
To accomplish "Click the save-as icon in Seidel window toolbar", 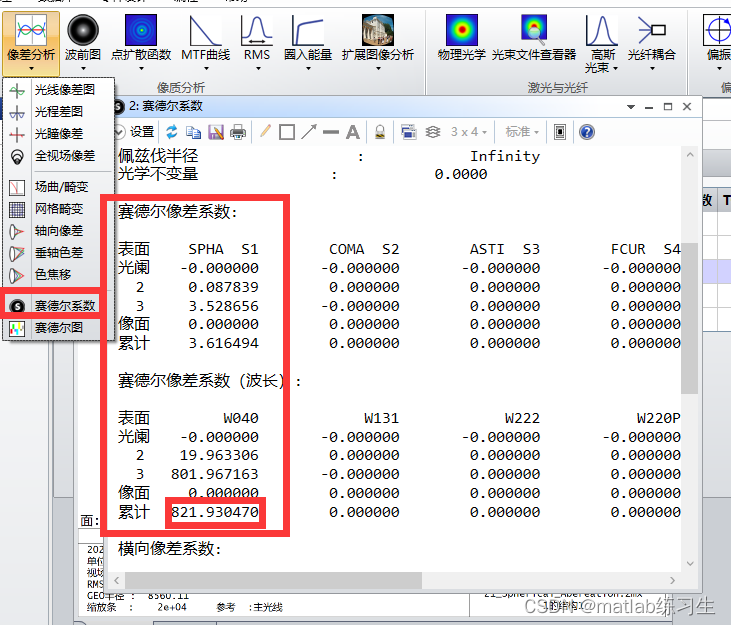I will [216, 132].
